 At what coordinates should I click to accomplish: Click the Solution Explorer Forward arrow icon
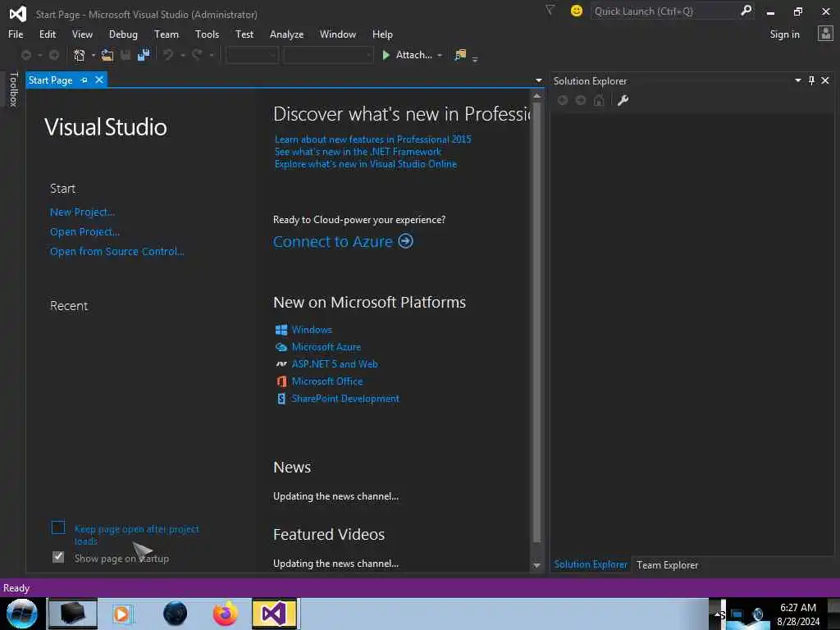(581, 100)
